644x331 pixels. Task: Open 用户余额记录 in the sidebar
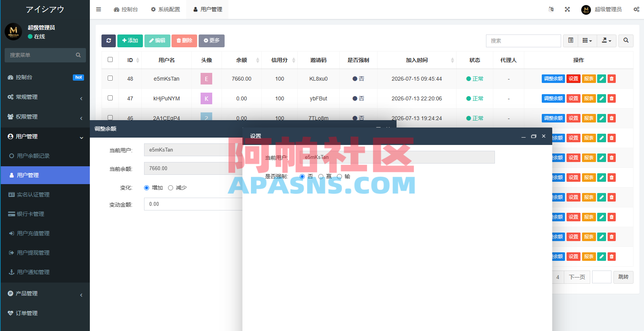pos(45,156)
